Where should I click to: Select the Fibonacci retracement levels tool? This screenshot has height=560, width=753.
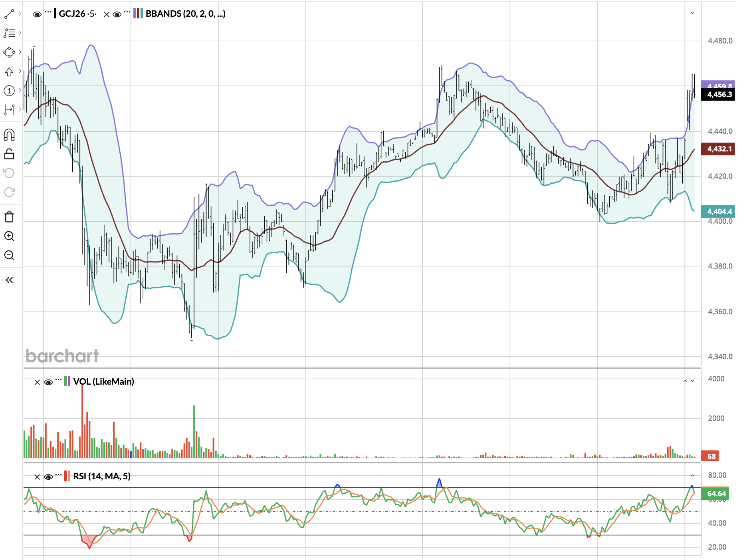click(x=9, y=33)
